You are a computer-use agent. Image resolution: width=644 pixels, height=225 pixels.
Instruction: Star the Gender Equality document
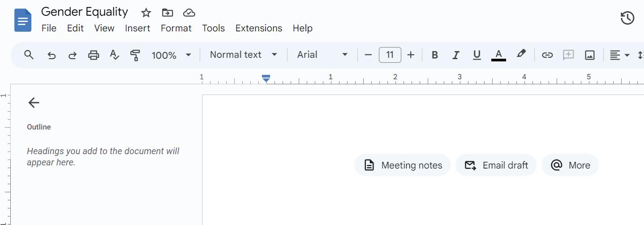146,13
